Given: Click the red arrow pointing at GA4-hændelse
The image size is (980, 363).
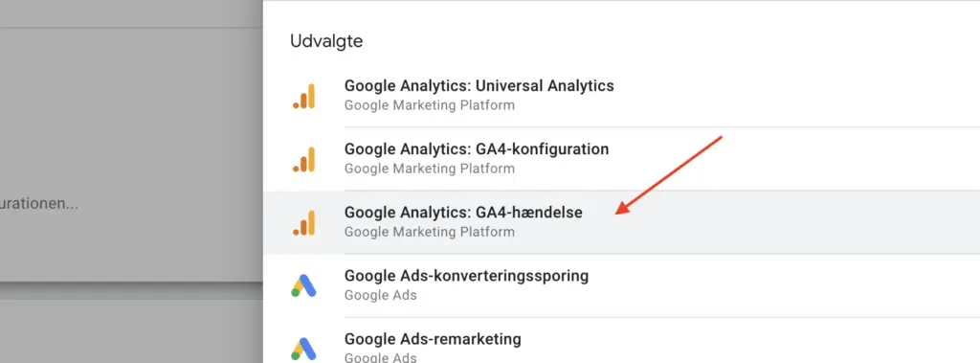Looking at the screenshot, I should (669, 174).
